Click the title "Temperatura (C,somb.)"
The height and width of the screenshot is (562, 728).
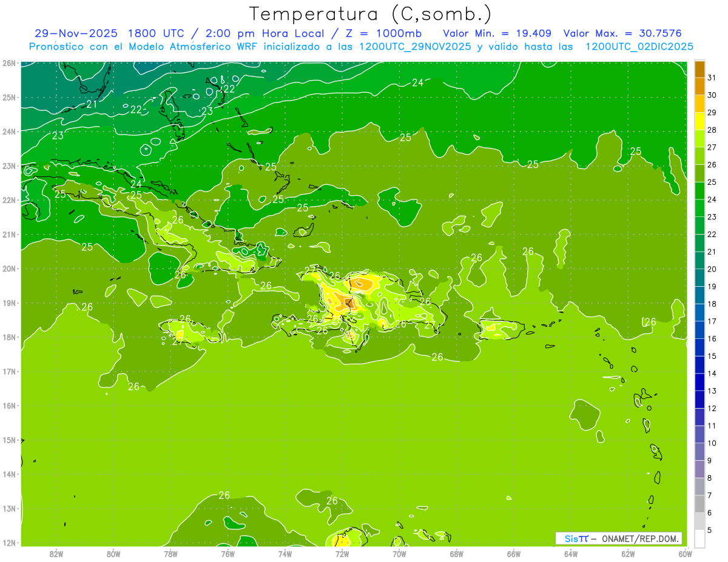tap(370, 14)
